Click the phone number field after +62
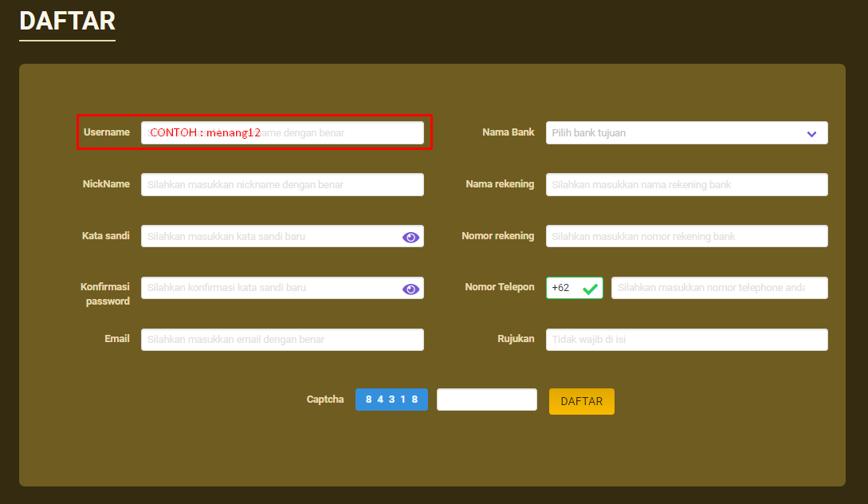Screen dimensions: 868x504 tap(719, 288)
